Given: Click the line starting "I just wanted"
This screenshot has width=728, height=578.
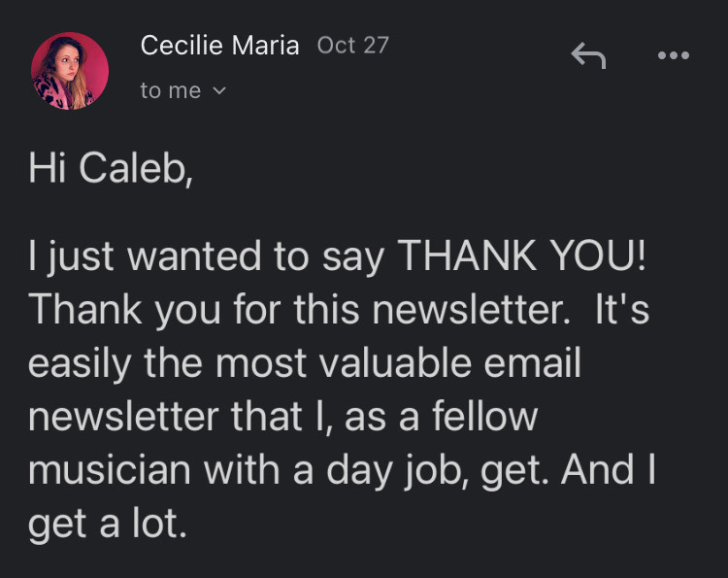Looking at the screenshot, I should [x=336, y=257].
